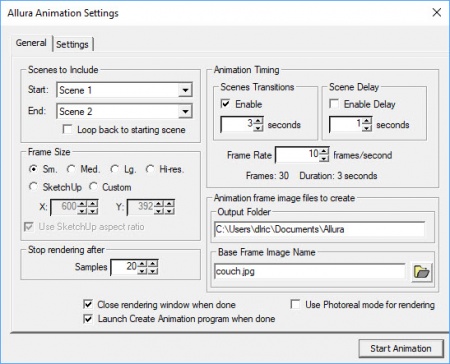
Task: Click the Samples value field
Action: [124, 267]
